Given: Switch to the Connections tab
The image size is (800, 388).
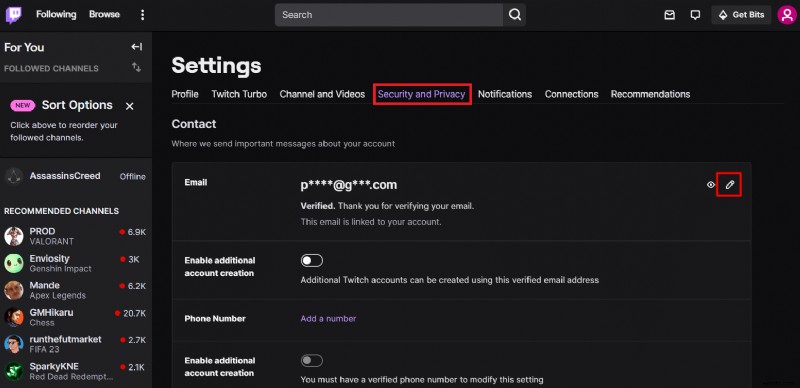Looking at the screenshot, I should coord(571,94).
